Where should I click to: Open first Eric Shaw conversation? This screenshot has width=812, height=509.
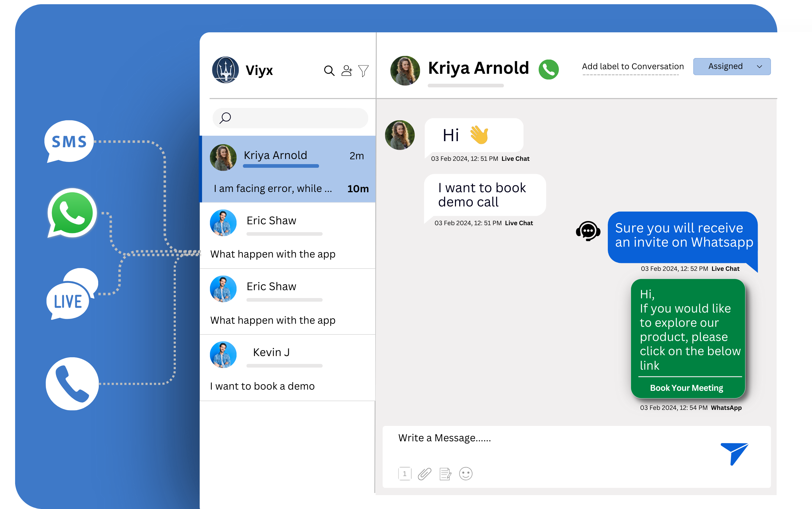288,236
